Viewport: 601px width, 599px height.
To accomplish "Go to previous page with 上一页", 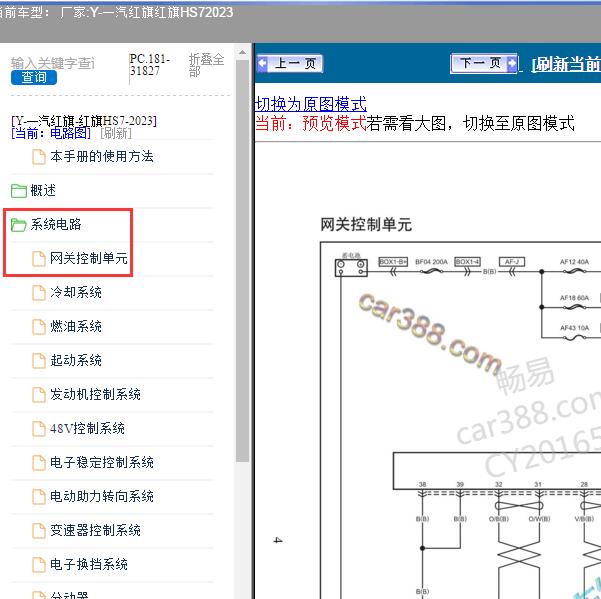I will click(x=290, y=63).
